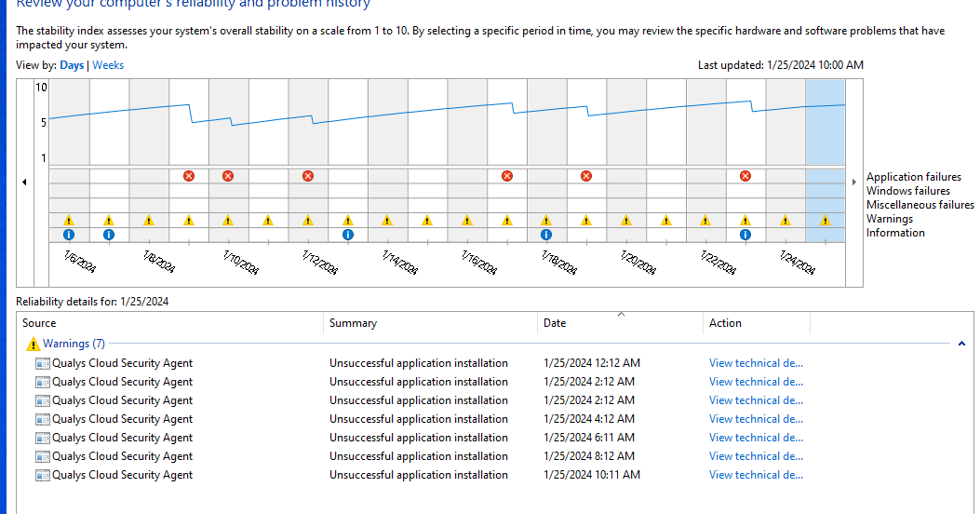980x514 pixels.
Task: Click the 1/24/2024 date label under chart
Action: pos(798,263)
